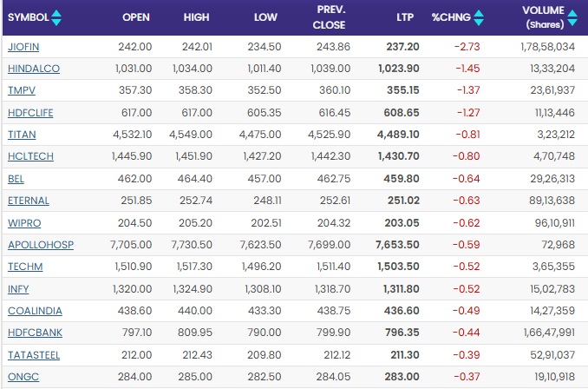Click the sort arrows beside SYMBOL header

point(57,17)
